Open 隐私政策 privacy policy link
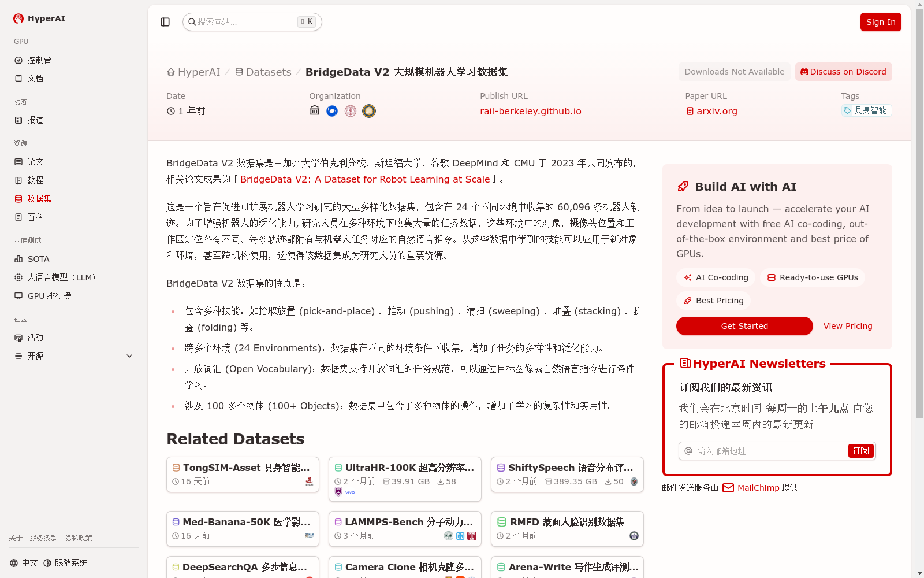The width and height of the screenshot is (924, 578). (x=78, y=538)
